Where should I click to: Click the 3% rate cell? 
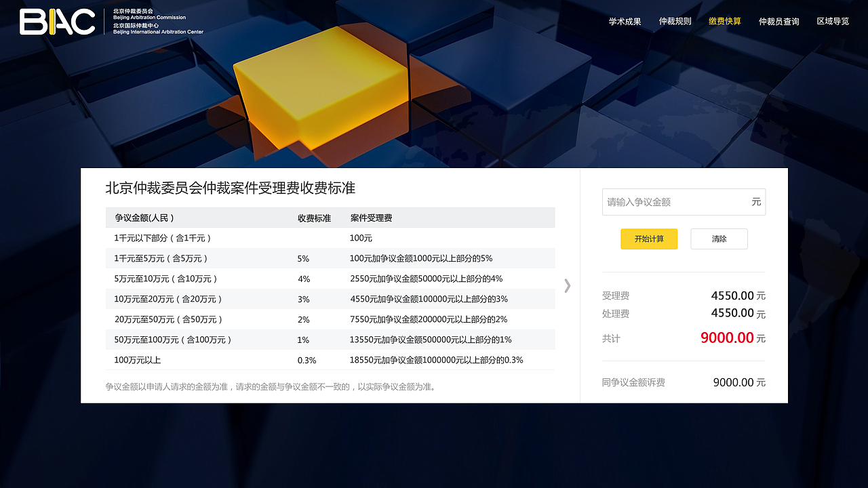click(303, 299)
